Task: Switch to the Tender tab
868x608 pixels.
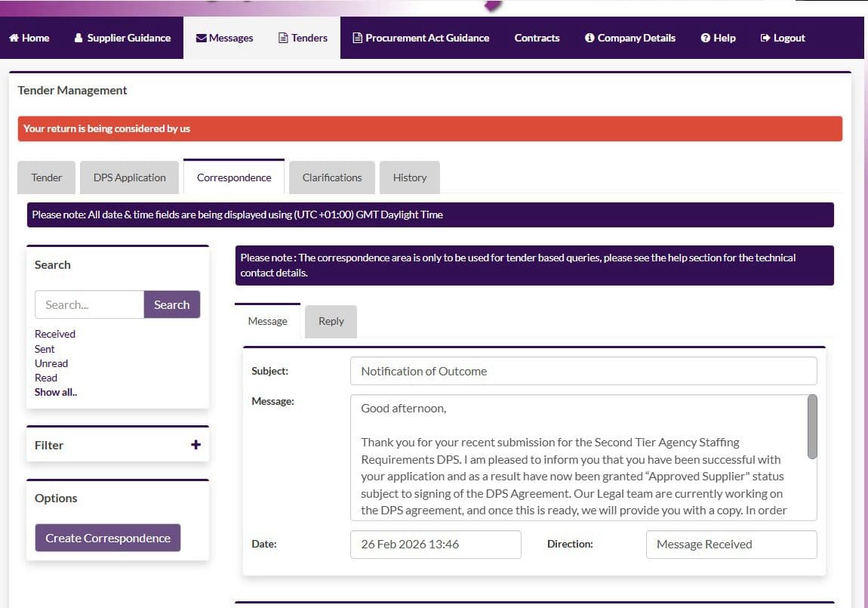Action: (x=47, y=177)
